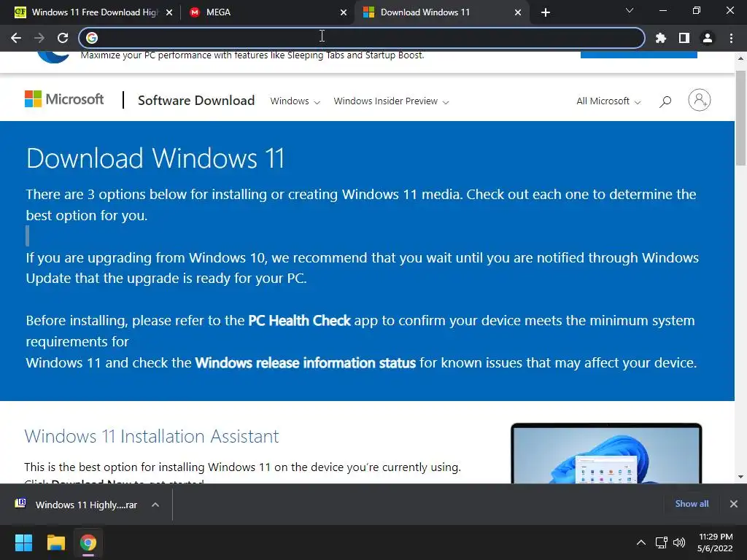Open the Chrome three-dot menu
747x560 pixels.
[731, 38]
